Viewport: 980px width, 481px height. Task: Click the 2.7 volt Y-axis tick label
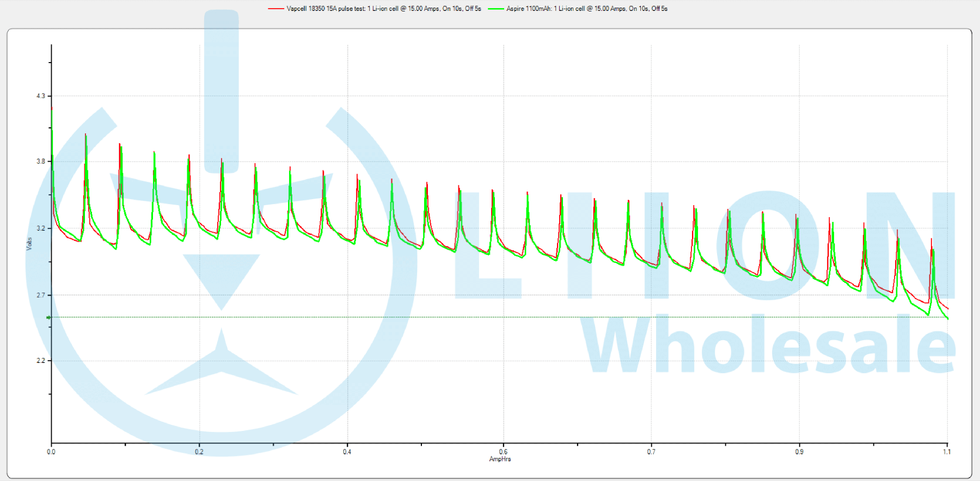pos(41,295)
